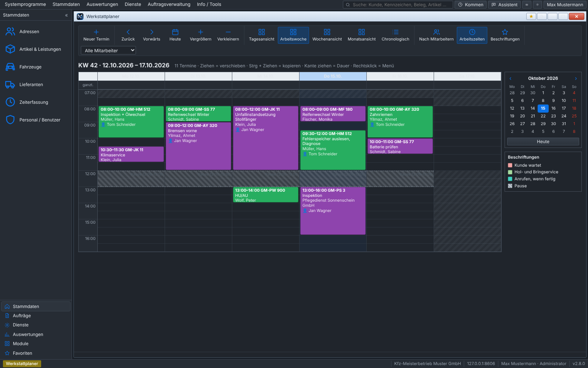The height and width of the screenshot is (368, 588).
Task: Open Artikel & Leistungen in sidebar
Action: click(x=36, y=49)
